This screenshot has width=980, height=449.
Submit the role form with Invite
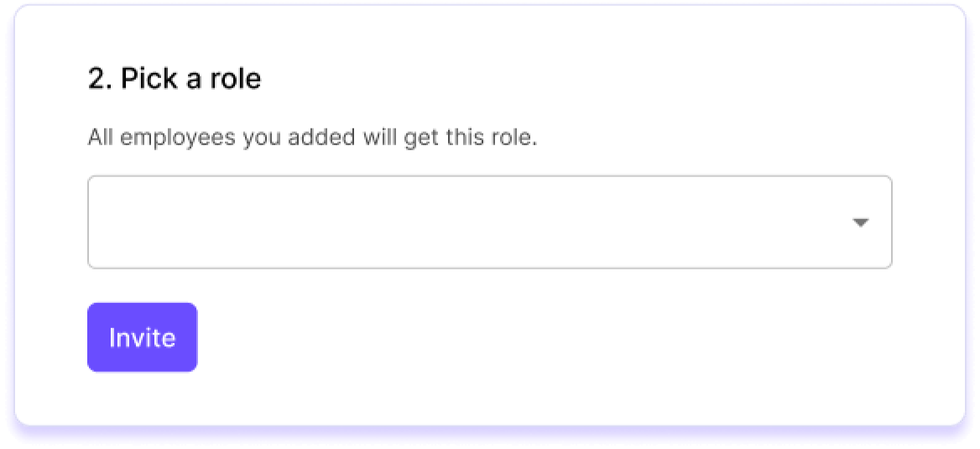(x=142, y=337)
